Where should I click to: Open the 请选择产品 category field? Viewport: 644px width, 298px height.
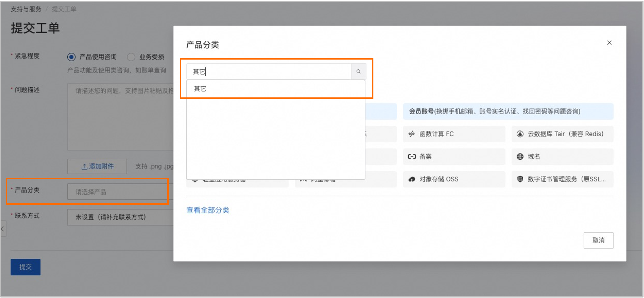(120, 192)
